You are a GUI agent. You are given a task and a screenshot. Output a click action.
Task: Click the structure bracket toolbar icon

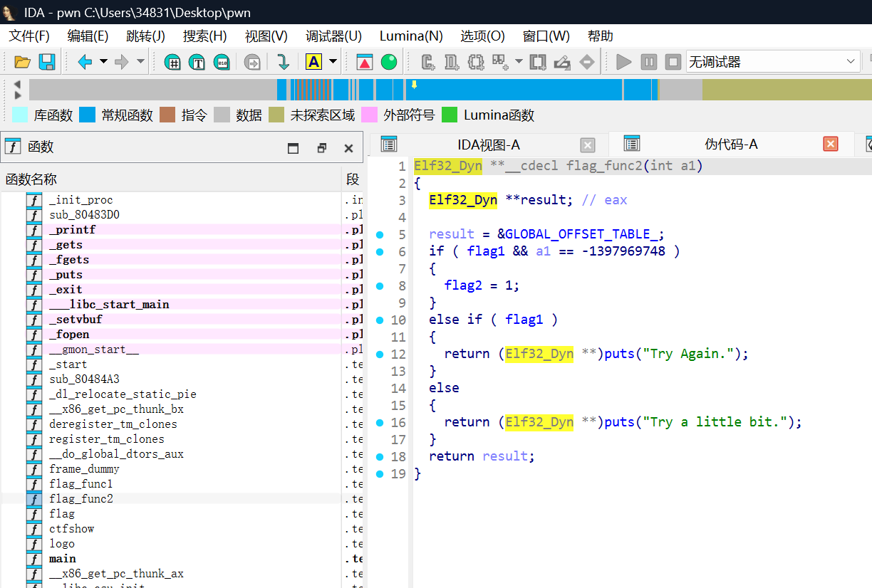pyautogui.click(x=476, y=62)
